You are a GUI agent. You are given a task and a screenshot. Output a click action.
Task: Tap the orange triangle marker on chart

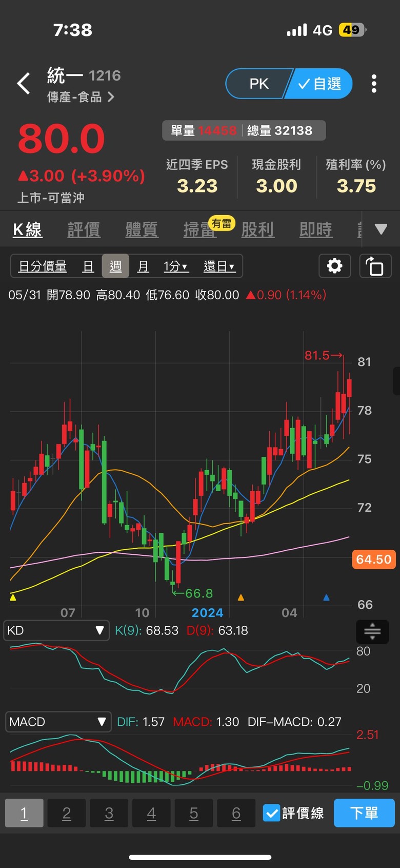241,597
